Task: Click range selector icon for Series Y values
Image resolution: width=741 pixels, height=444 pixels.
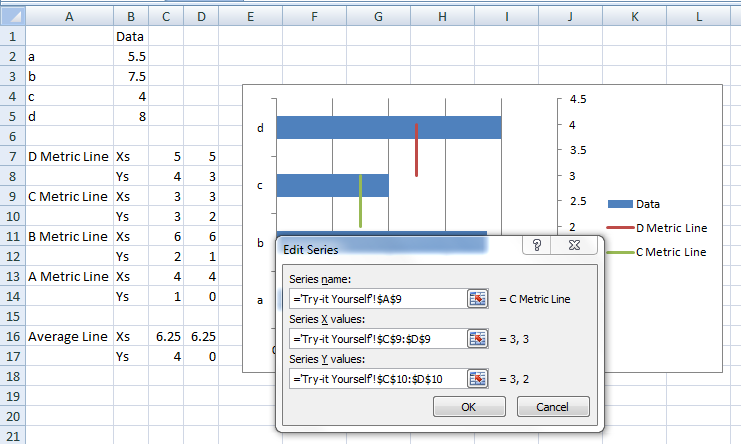Action: tap(477, 379)
